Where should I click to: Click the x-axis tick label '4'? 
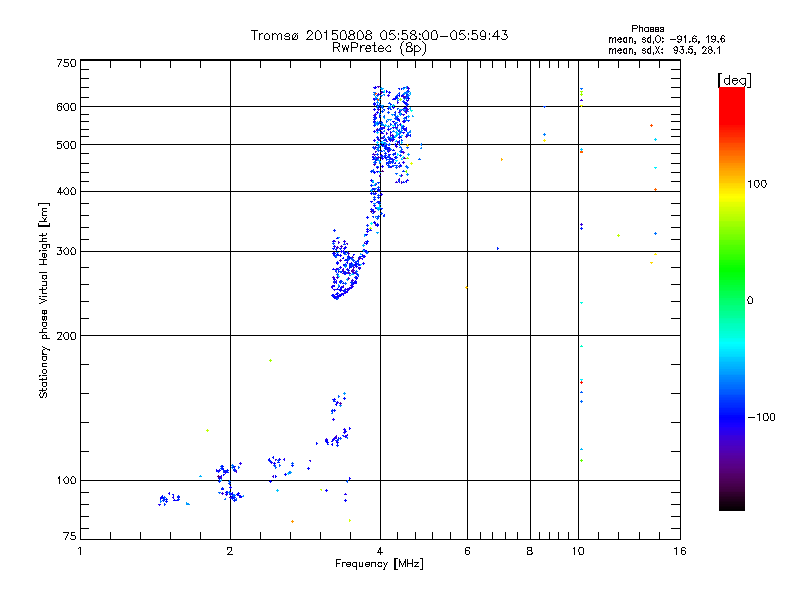point(380,551)
